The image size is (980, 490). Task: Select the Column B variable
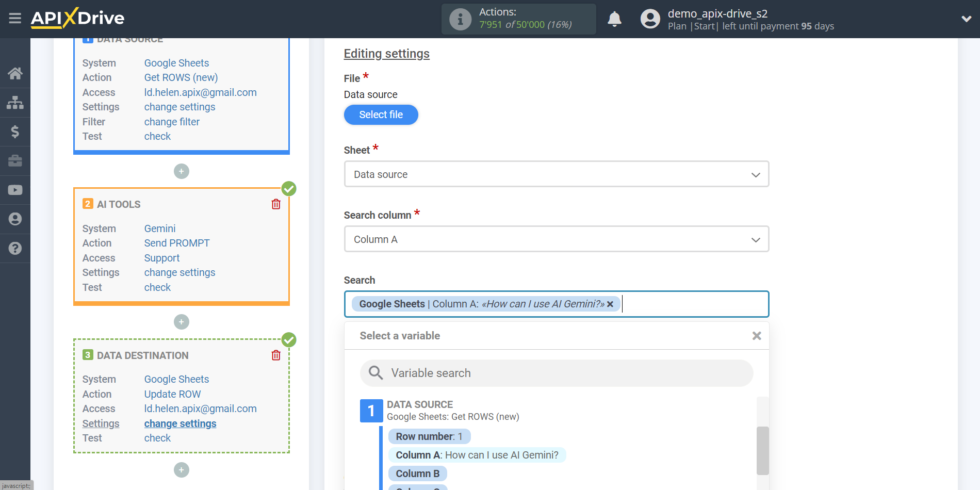click(x=418, y=473)
